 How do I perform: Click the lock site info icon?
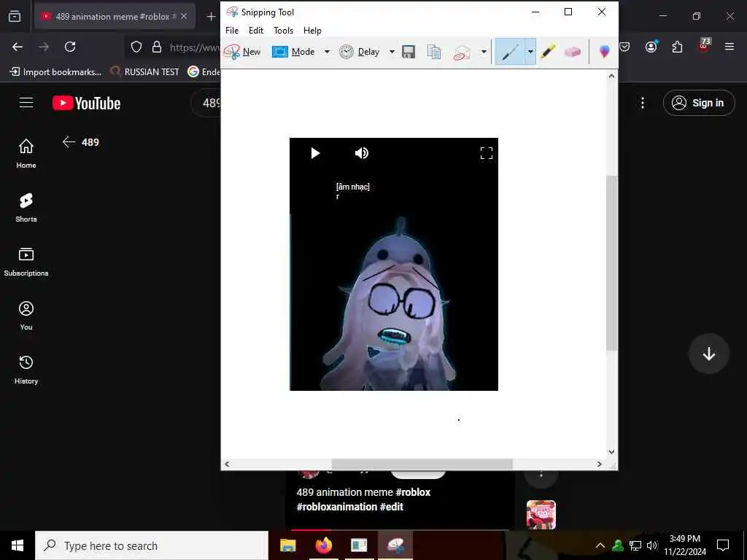(x=156, y=47)
